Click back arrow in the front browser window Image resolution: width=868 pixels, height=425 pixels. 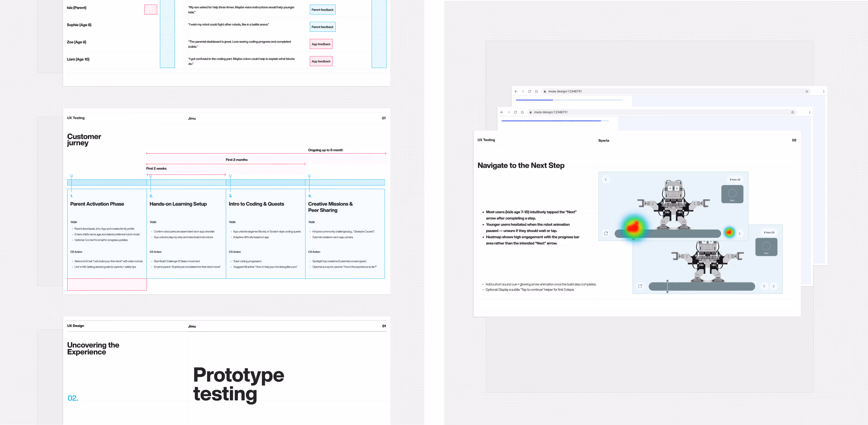click(x=502, y=112)
